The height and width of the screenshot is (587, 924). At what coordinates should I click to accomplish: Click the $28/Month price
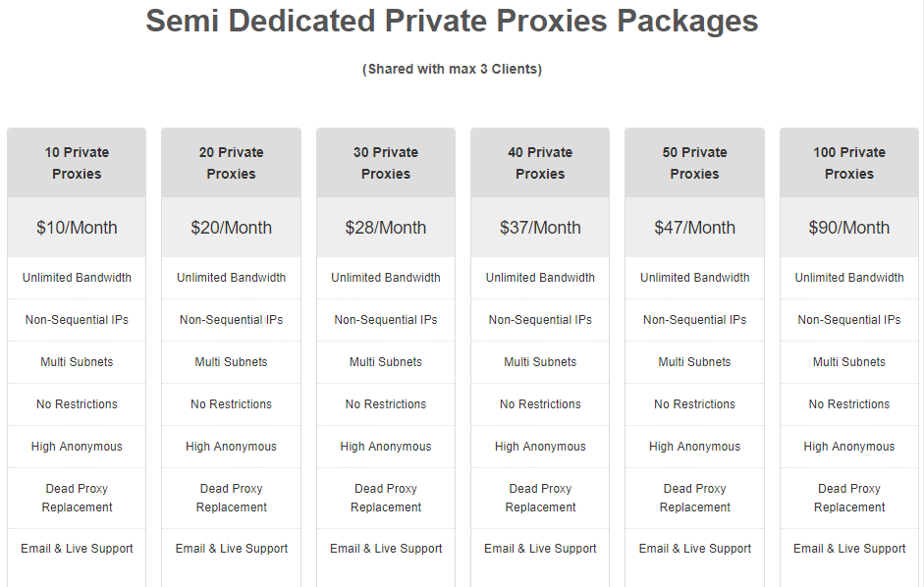(386, 228)
